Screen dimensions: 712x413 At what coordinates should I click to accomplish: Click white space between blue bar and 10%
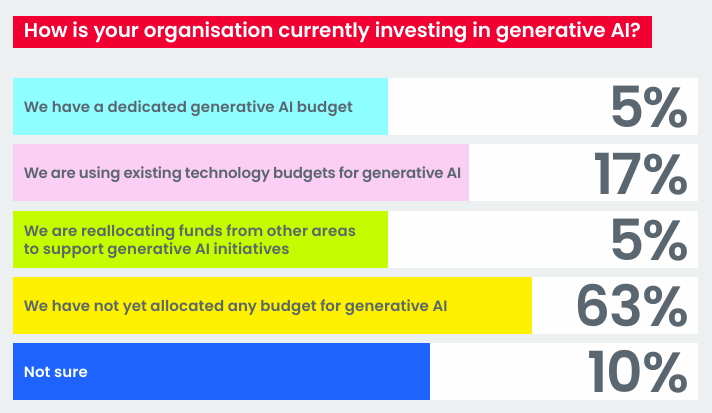click(508, 371)
